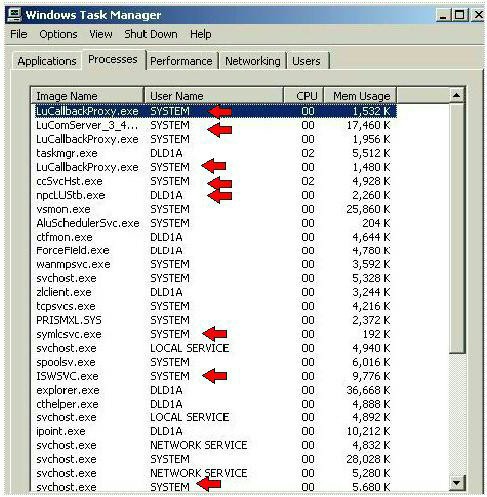Sort by Mem Usage column header
This screenshot has width=487, height=497.
tap(360, 96)
